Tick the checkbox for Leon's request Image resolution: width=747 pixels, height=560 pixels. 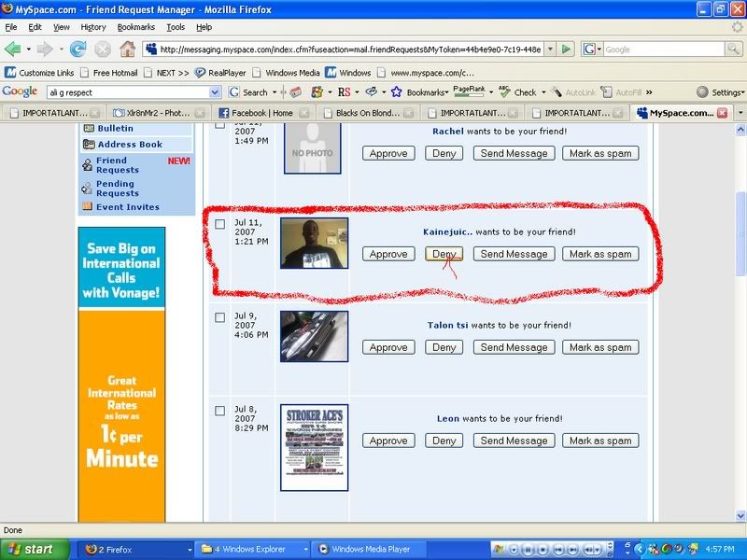click(x=219, y=411)
